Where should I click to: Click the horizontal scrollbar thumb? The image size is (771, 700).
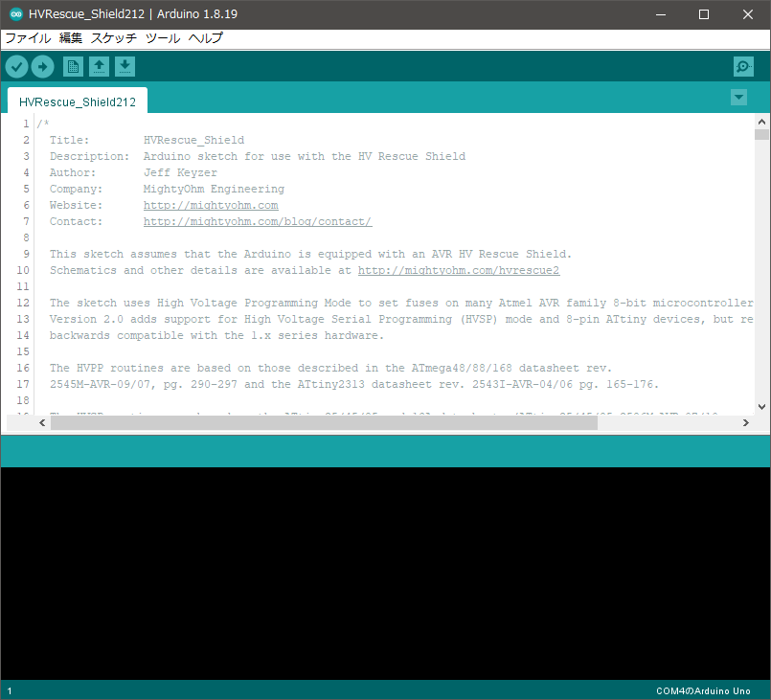tap(324, 422)
